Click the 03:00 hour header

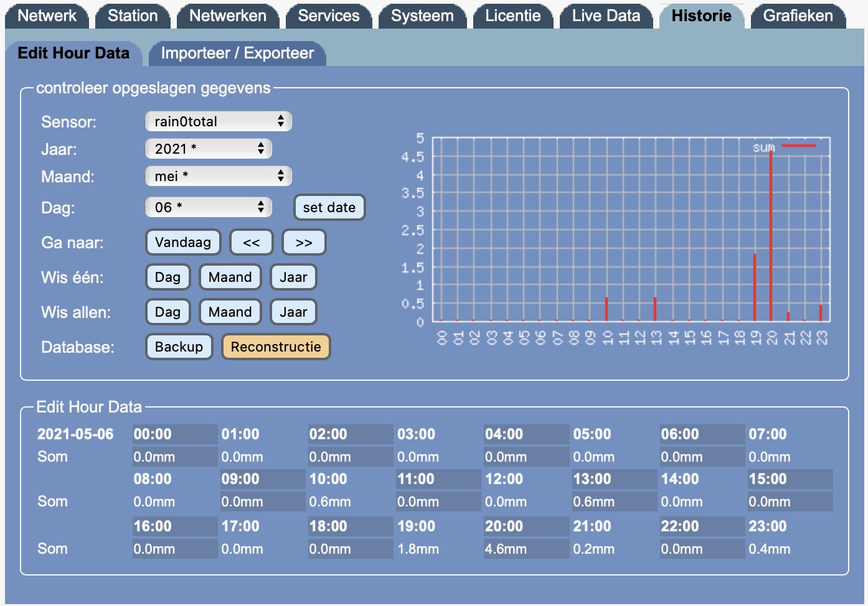(x=417, y=434)
